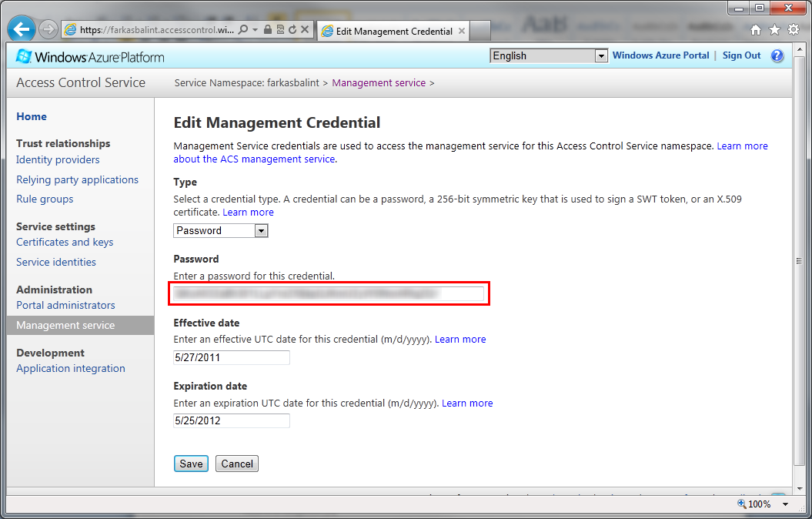
Task: Click the zoom magnifier icon in status bar
Action: click(x=741, y=504)
